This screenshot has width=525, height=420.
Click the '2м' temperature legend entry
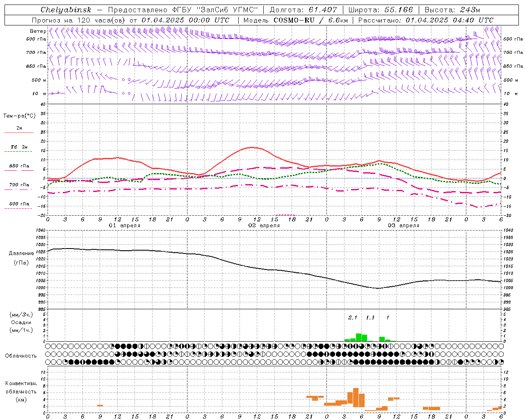coord(19,128)
